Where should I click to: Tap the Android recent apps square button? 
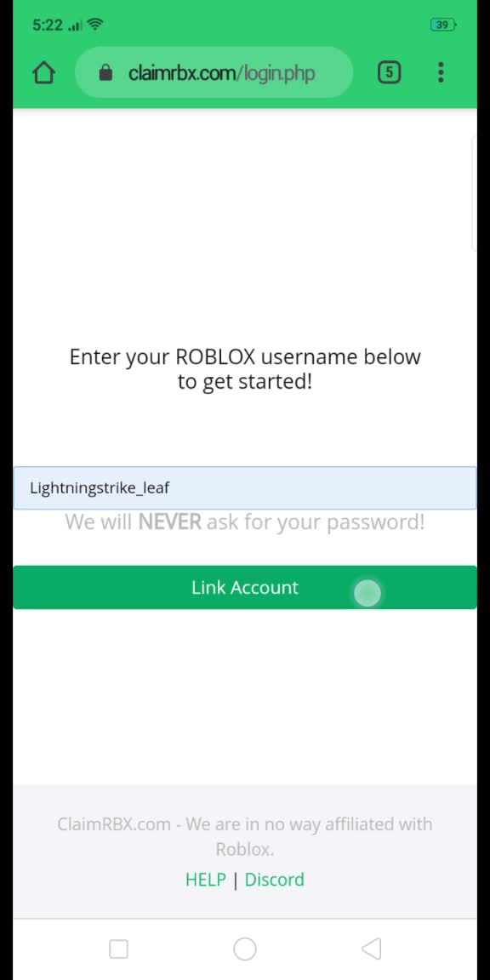[x=119, y=949]
